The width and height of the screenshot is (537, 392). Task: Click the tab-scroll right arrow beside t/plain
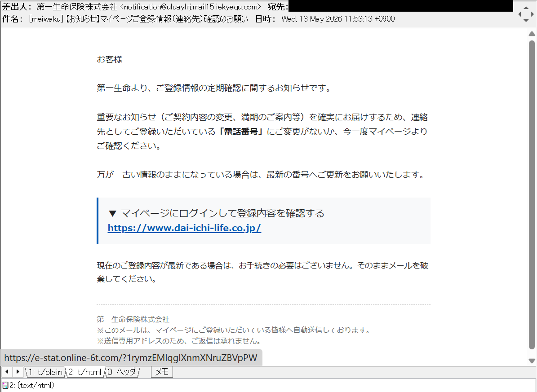18,371
